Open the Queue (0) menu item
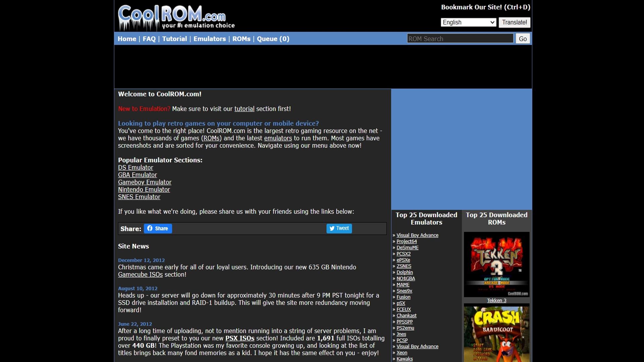The image size is (644, 362). click(273, 39)
